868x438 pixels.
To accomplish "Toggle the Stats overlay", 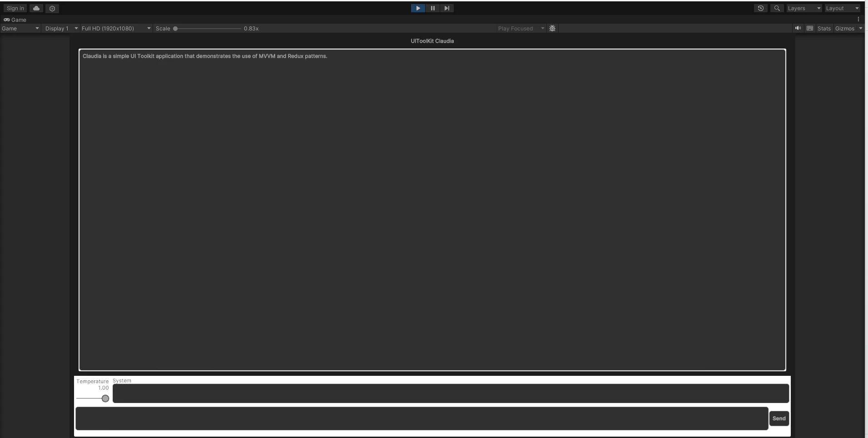I will coord(824,28).
